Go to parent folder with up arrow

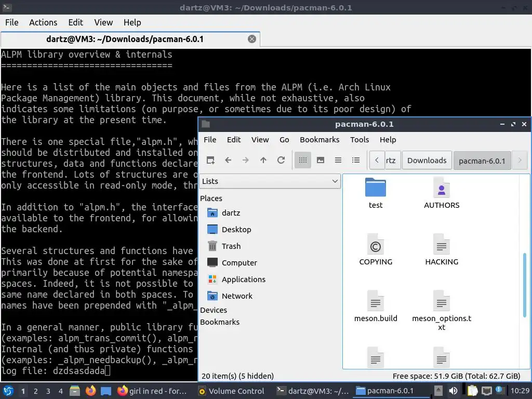coord(263,160)
